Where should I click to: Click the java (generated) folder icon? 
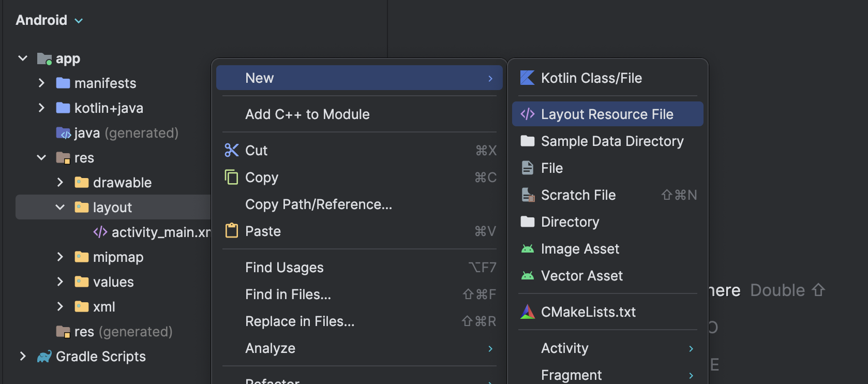pyautogui.click(x=63, y=133)
